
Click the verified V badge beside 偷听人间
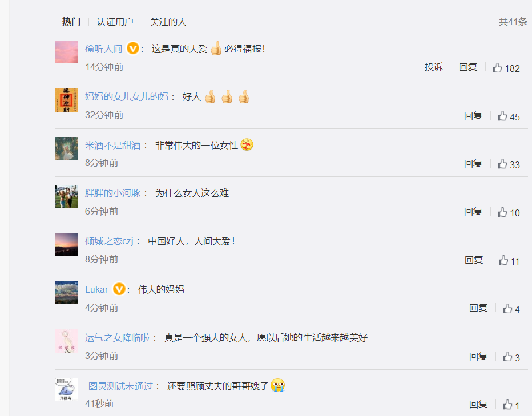[x=133, y=48]
